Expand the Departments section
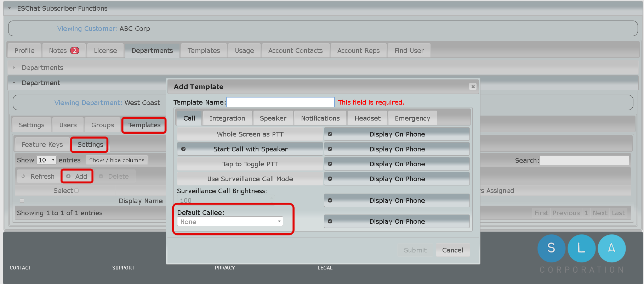This screenshot has height=284, width=644. point(14,67)
